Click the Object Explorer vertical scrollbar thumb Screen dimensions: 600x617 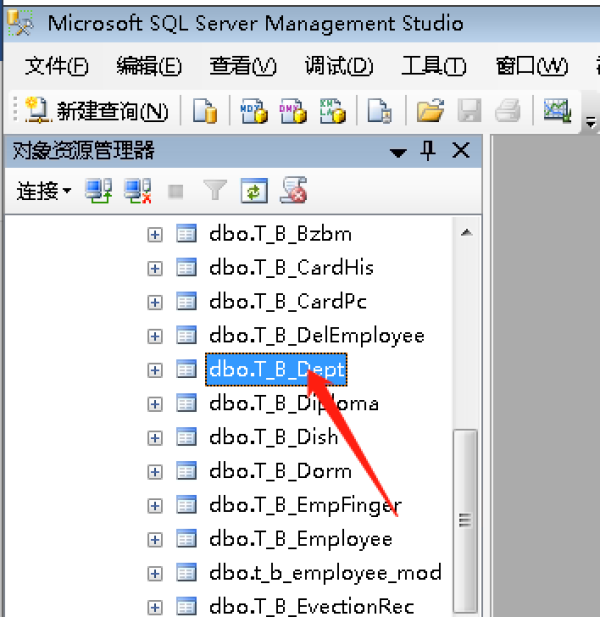point(465,520)
